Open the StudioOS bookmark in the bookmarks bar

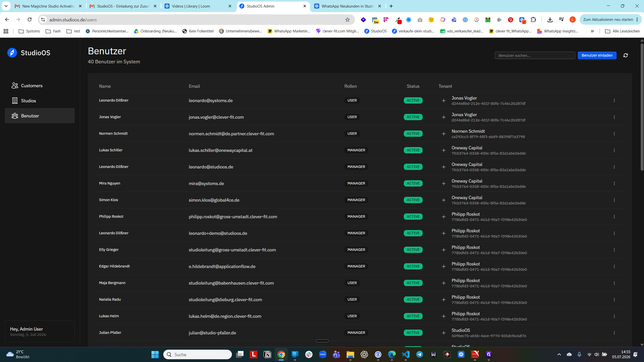tap(375, 31)
